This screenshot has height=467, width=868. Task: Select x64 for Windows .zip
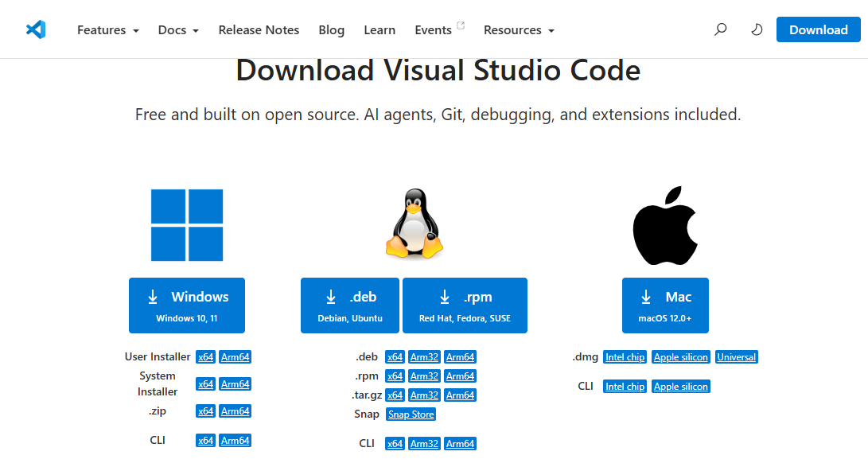(x=205, y=411)
